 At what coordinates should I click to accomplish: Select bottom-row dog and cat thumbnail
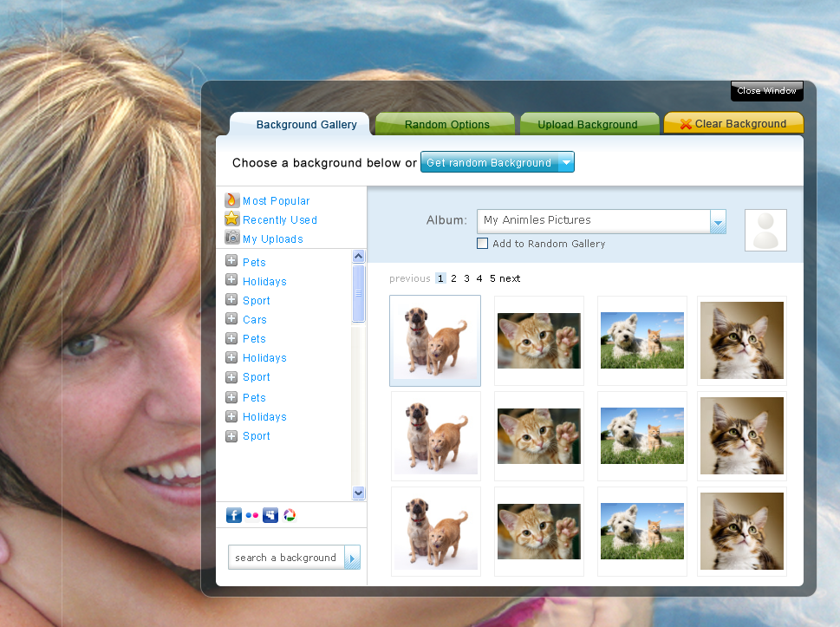pos(436,532)
